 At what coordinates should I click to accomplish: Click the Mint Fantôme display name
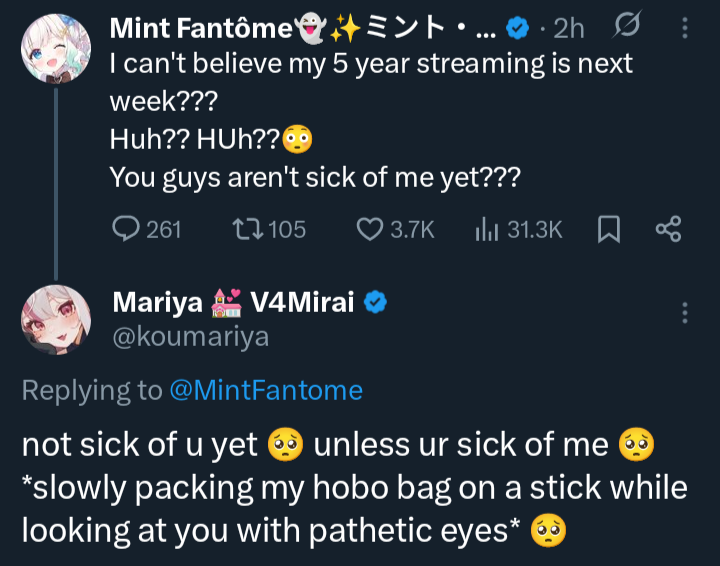[x=200, y=29]
